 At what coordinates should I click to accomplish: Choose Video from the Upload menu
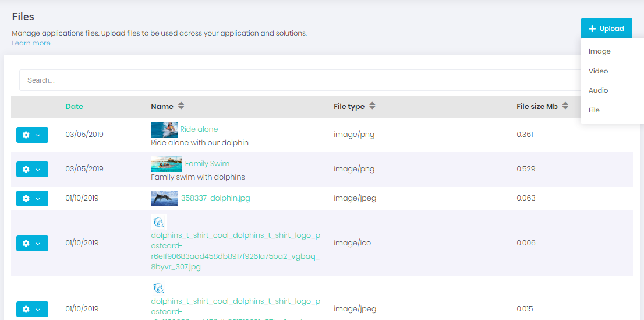coord(598,71)
